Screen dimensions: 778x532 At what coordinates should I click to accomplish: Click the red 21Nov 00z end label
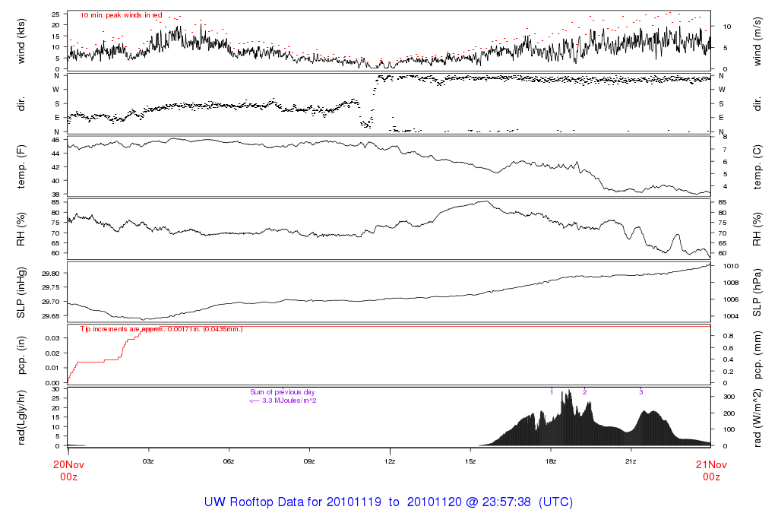(710, 470)
